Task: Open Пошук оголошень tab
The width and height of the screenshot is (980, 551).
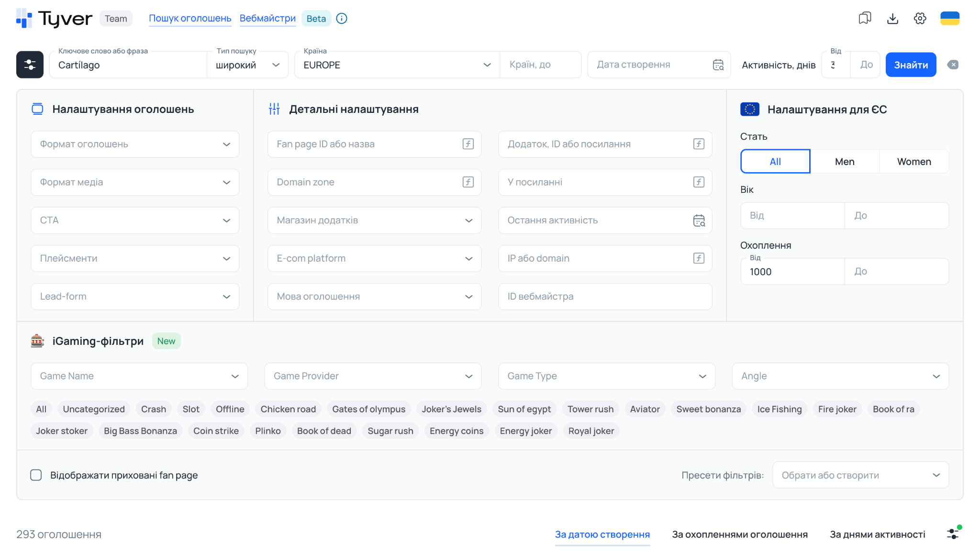Action: click(x=190, y=18)
